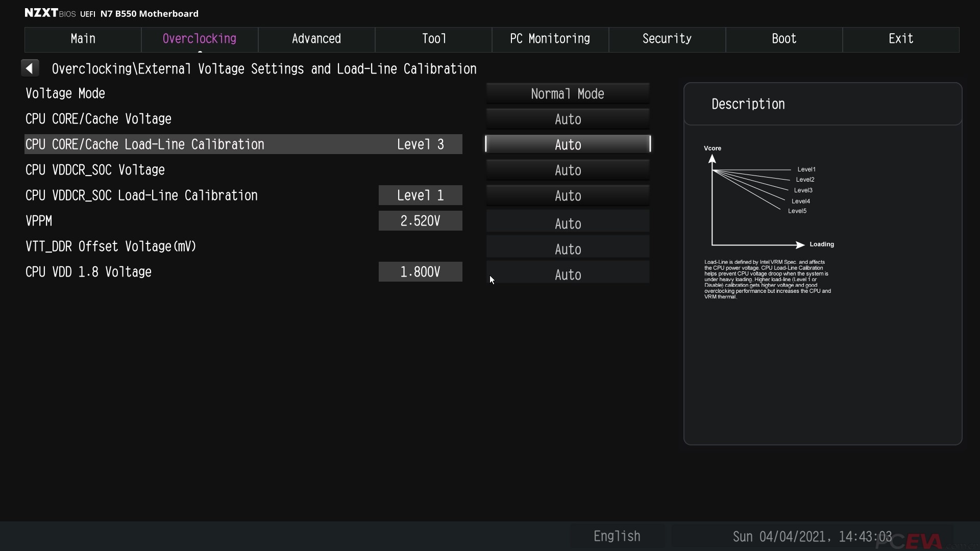Select the Exit tab

click(900, 39)
